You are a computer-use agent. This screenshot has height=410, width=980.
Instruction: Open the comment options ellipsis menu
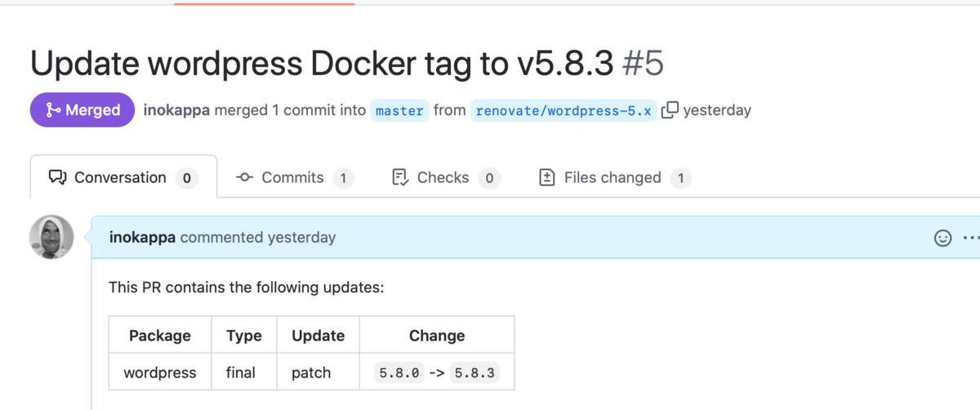971,238
